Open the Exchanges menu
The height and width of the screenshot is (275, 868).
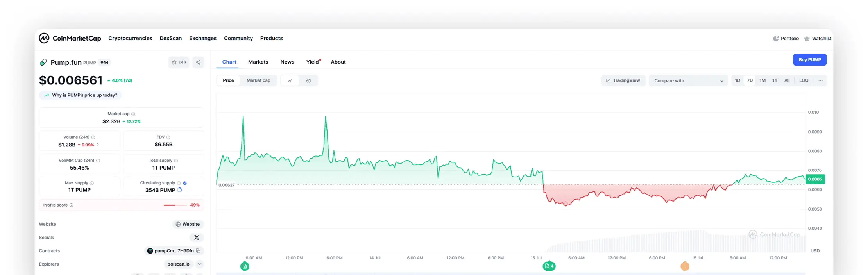point(203,38)
